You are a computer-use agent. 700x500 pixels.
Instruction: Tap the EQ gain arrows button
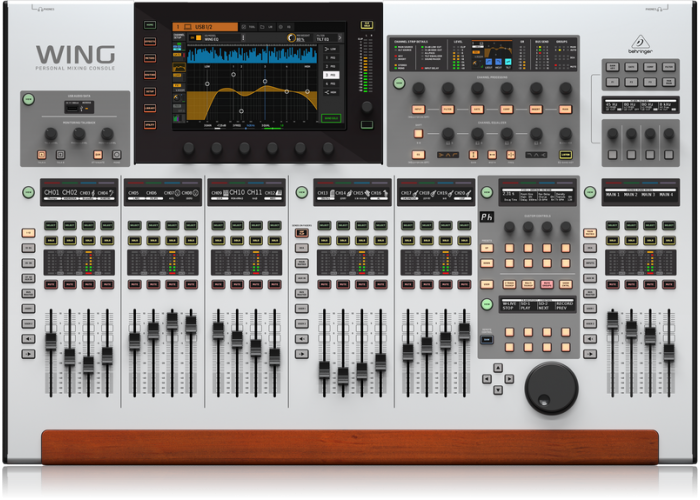pos(473,154)
